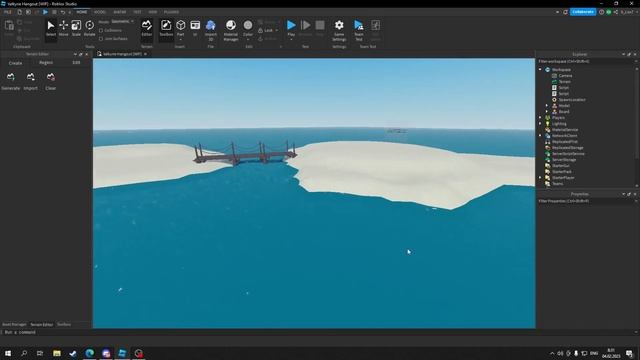
Task: Select the Create tab in Terrain Editor
Action: pos(16,63)
